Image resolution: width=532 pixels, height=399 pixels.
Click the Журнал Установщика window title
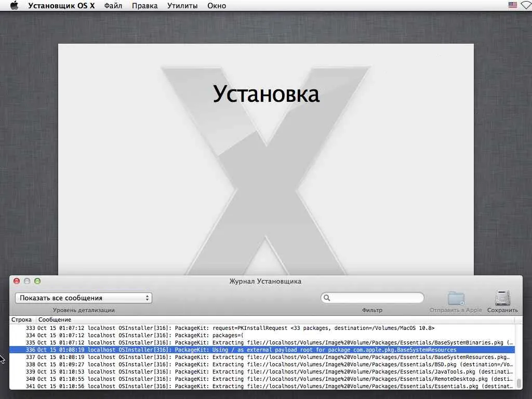click(x=265, y=281)
